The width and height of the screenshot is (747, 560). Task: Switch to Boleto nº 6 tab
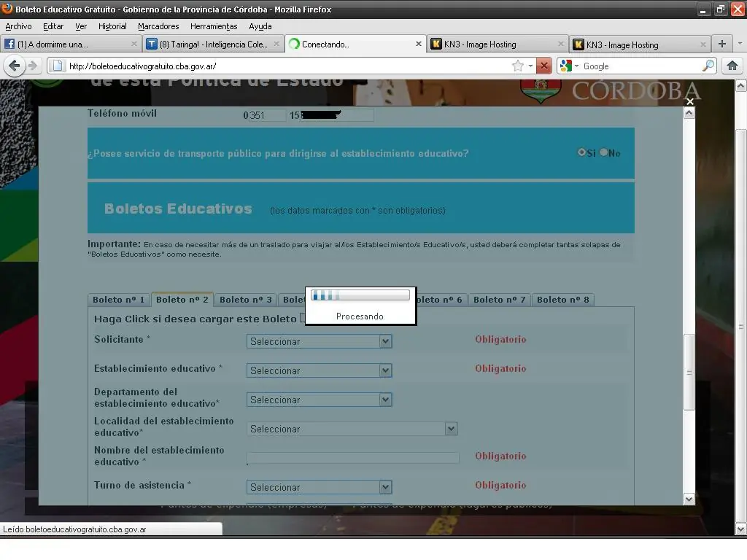coord(441,300)
